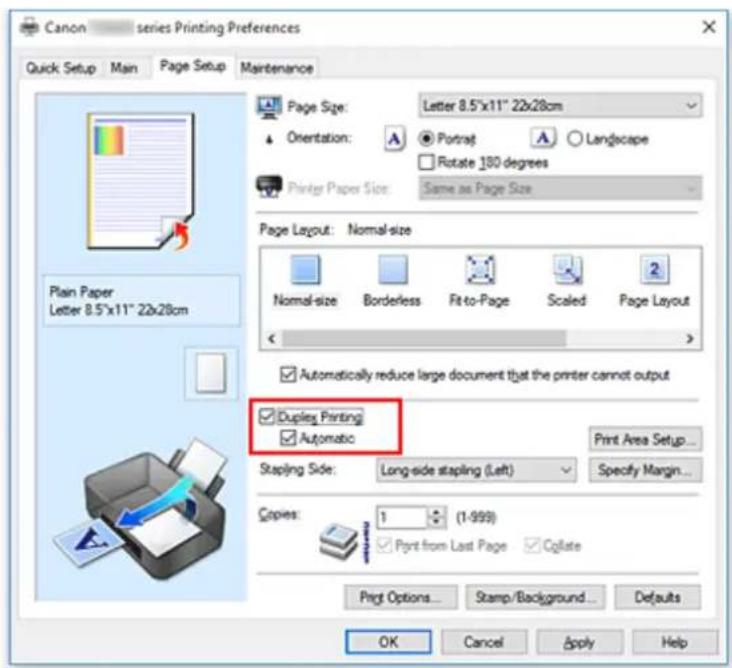This screenshot has height=668, width=732.
Task: Click the small blank page icon
Action: pos(211,373)
